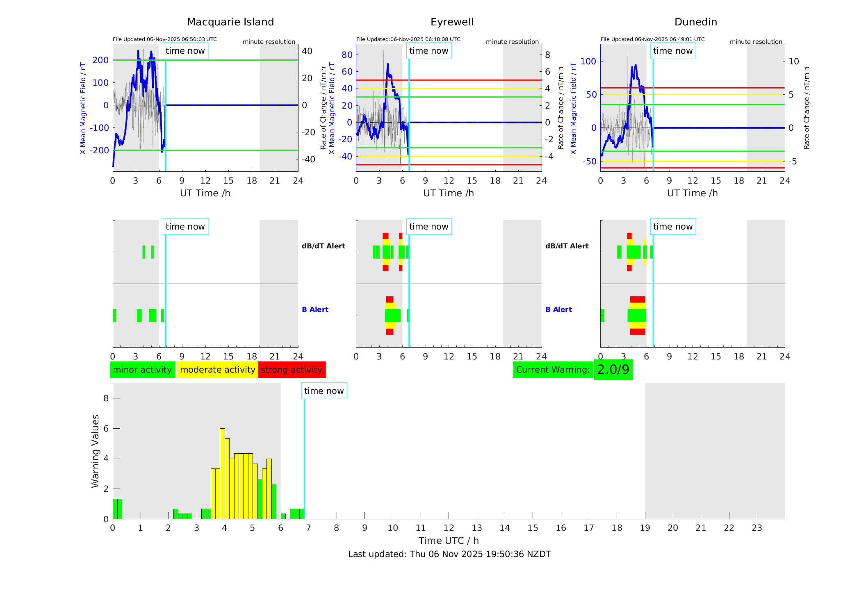Click the Eyrewell chart title
The width and height of the screenshot is (868, 589).
coord(452,22)
